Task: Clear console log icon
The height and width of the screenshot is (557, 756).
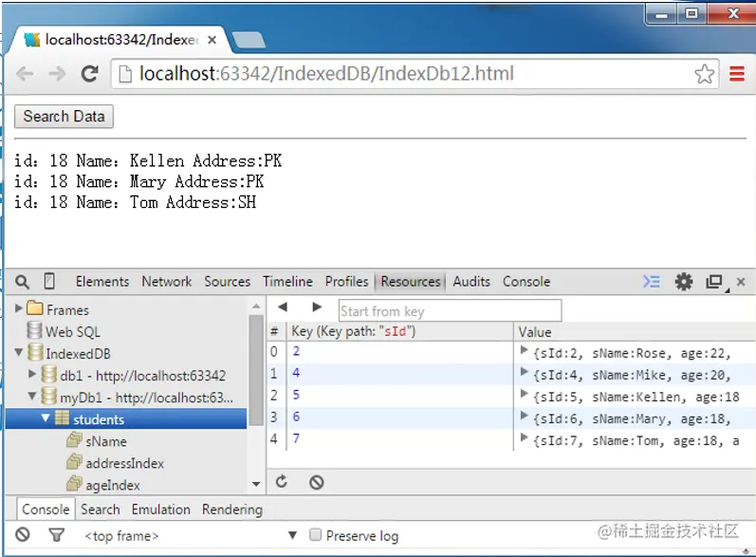Action: (22, 535)
